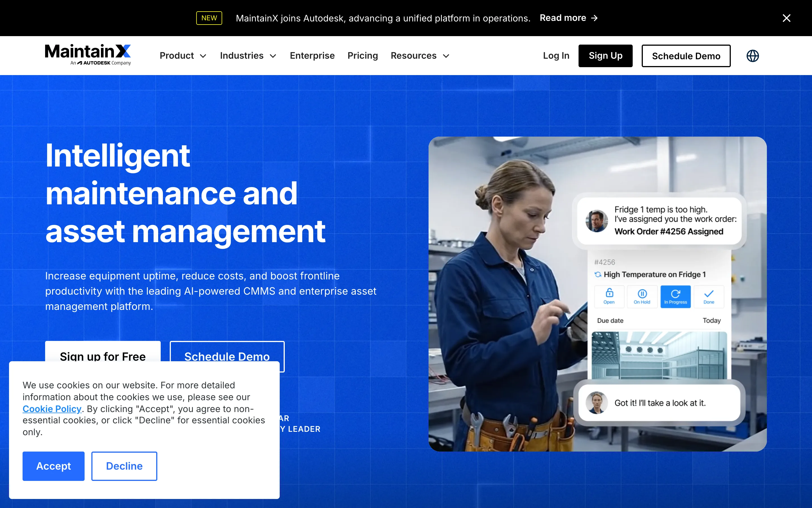The width and height of the screenshot is (812, 508).
Task: Select the In Progress status icon
Action: click(x=676, y=297)
